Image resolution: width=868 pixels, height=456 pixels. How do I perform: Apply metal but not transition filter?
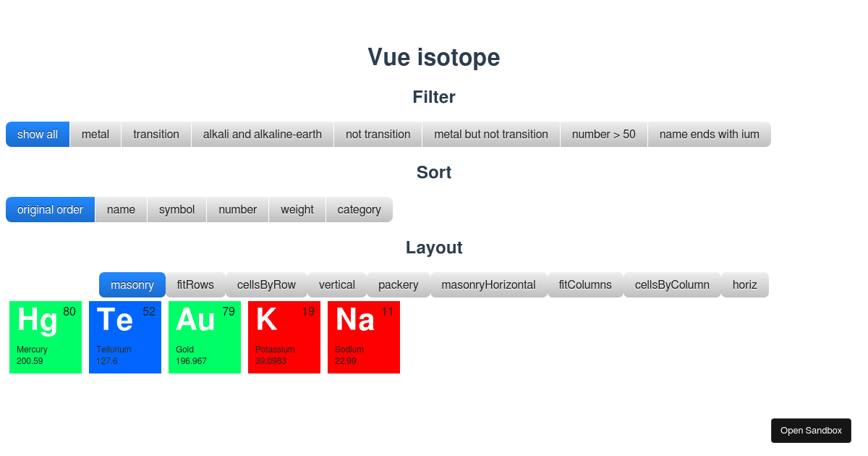pyautogui.click(x=490, y=134)
